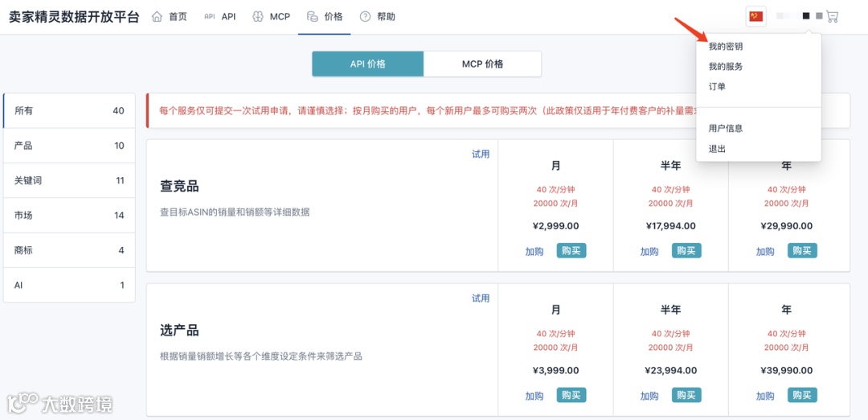Click 退出 to log out
Screen dimensions: 868x420
[717, 149]
